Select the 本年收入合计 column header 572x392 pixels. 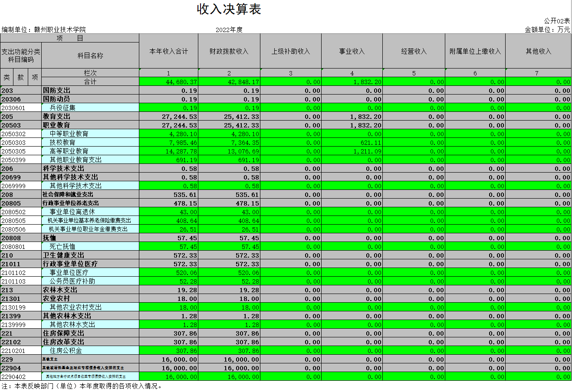click(x=168, y=51)
